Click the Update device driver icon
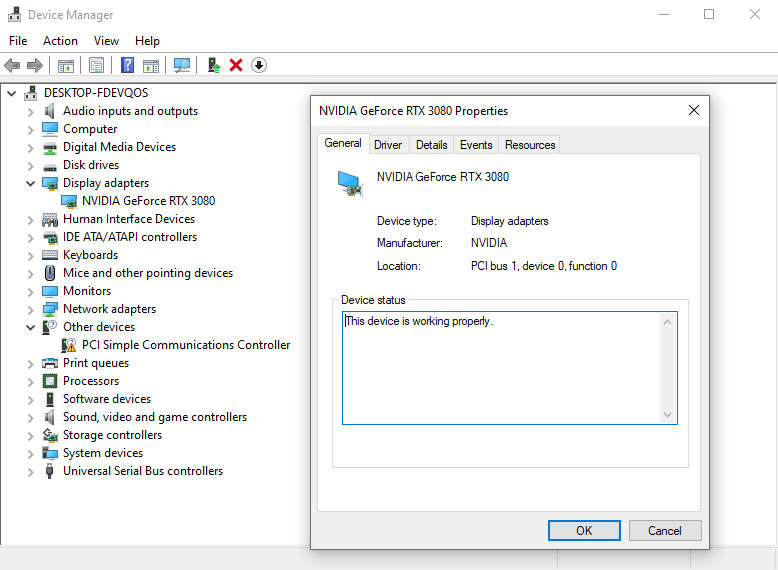The height and width of the screenshot is (570, 778). click(214, 65)
